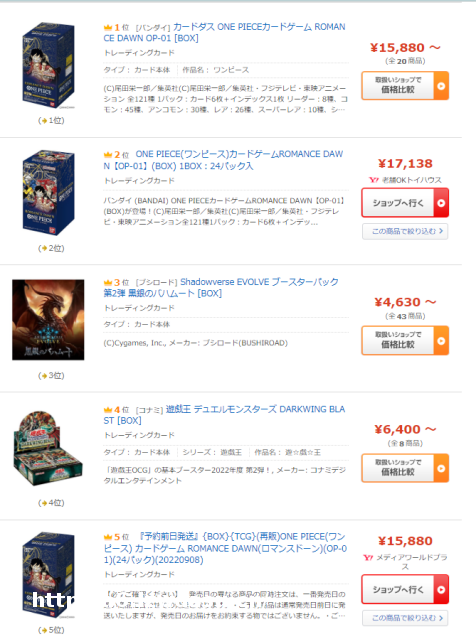Click the crown icon beside rank 3

[108, 282]
